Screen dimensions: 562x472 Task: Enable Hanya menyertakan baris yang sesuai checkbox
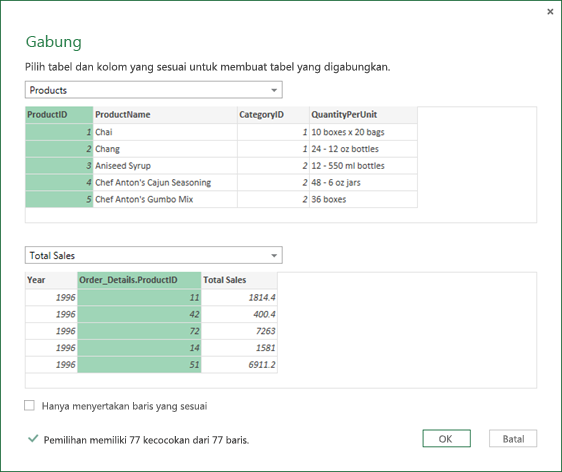point(29,406)
